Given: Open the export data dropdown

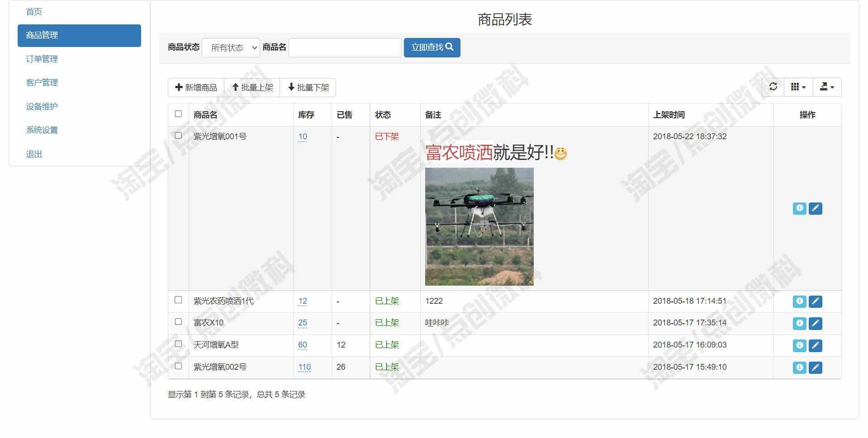Looking at the screenshot, I should 827,87.
